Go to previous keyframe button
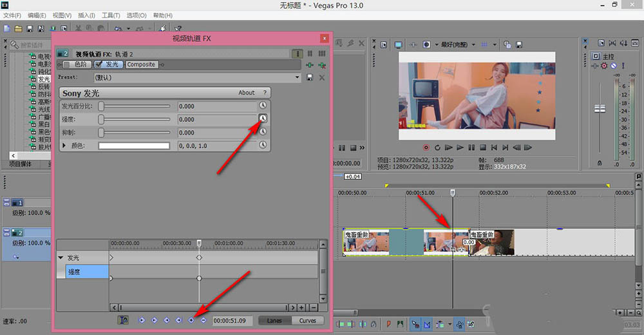 pos(154,320)
